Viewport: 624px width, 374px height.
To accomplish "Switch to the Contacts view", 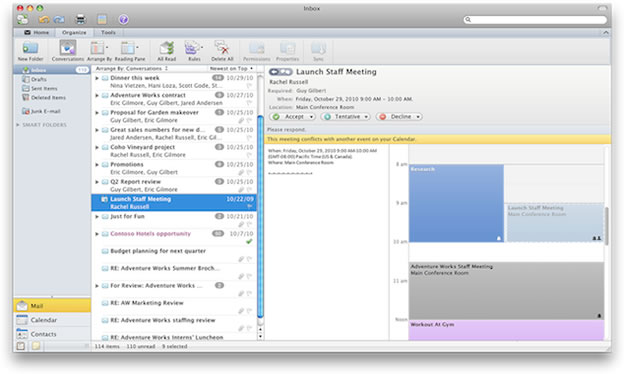I will click(52, 334).
